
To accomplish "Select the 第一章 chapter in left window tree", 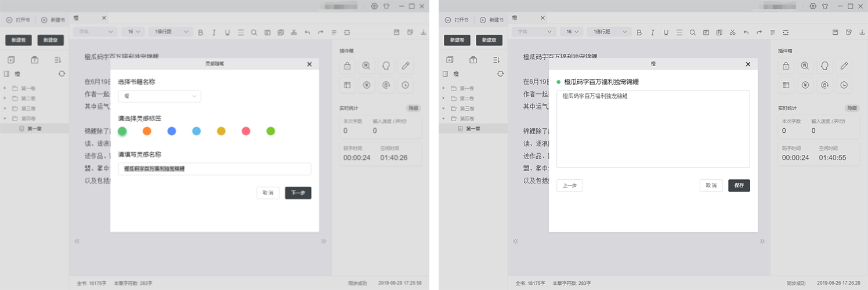I will click(34, 128).
